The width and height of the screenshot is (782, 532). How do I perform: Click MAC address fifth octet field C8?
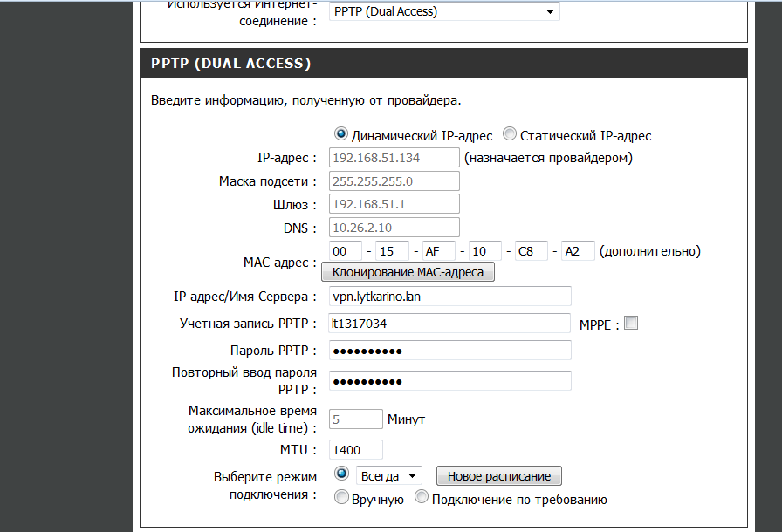(x=532, y=251)
